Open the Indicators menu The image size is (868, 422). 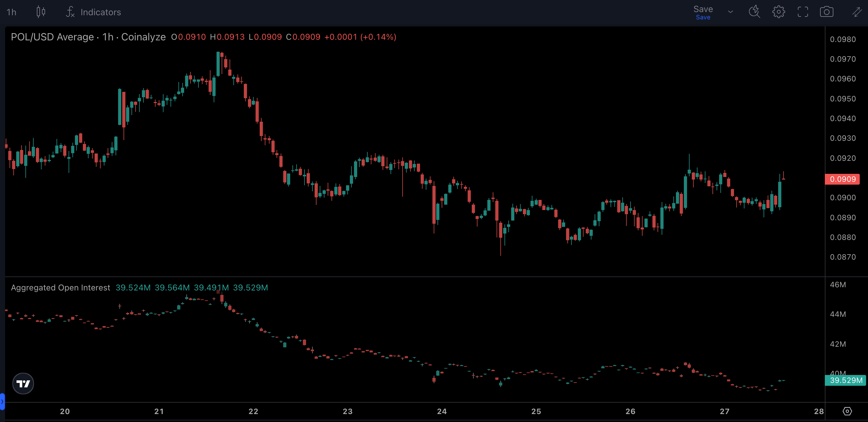pos(93,12)
